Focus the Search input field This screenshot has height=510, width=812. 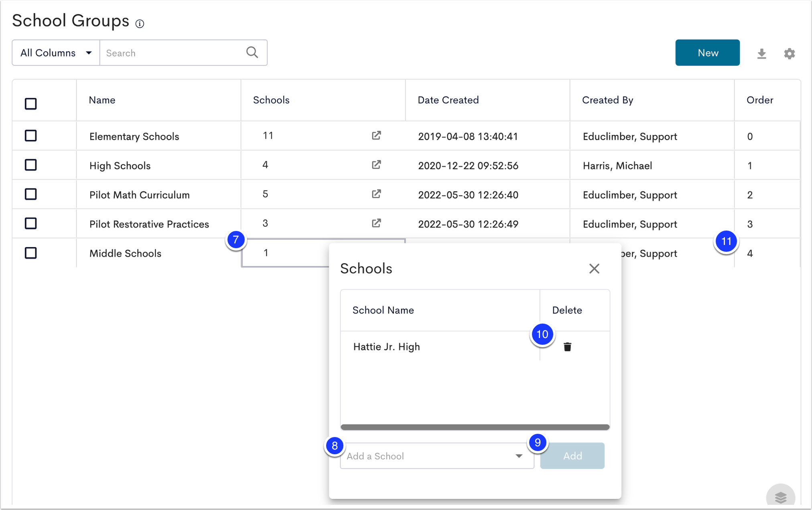click(173, 53)
